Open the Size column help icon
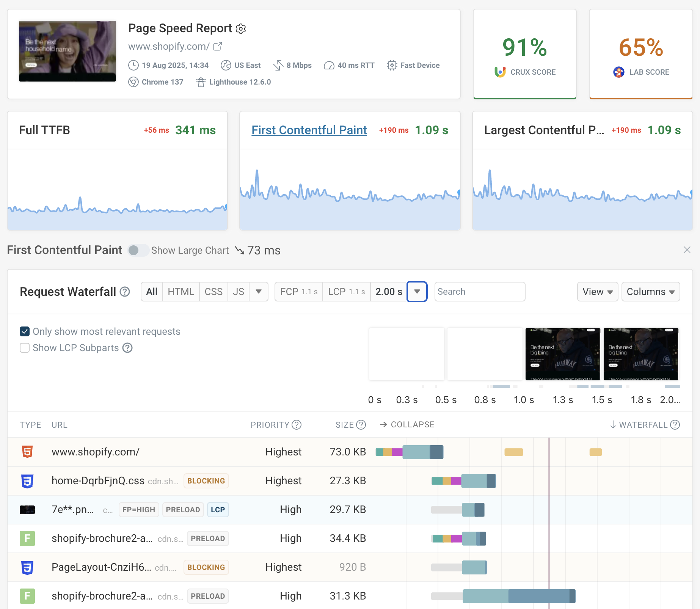This screenshot has height=609, width=700. (x=361, y=425)
